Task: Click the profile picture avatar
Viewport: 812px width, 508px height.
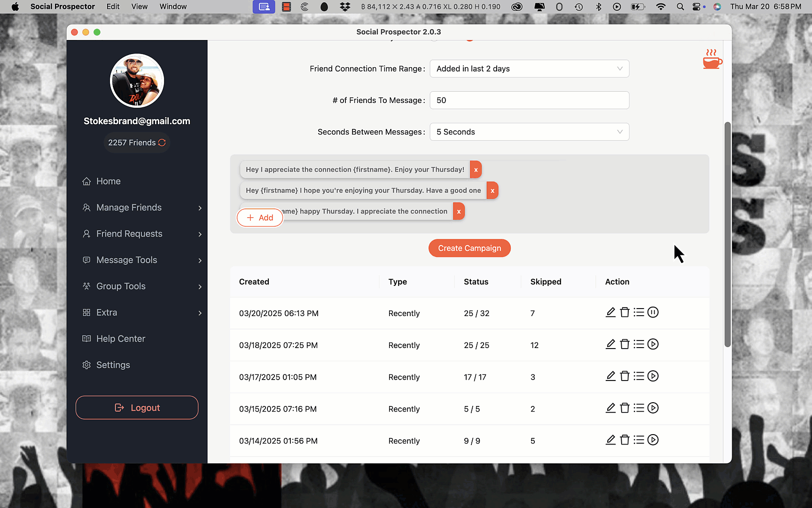Action: tap(137, 81)
